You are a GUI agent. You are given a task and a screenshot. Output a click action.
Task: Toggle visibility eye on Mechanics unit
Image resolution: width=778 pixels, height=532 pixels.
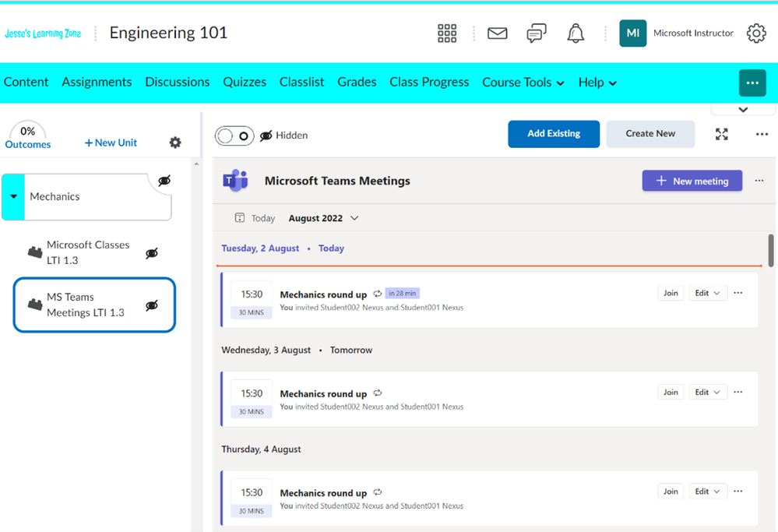(x=164, y=181)
